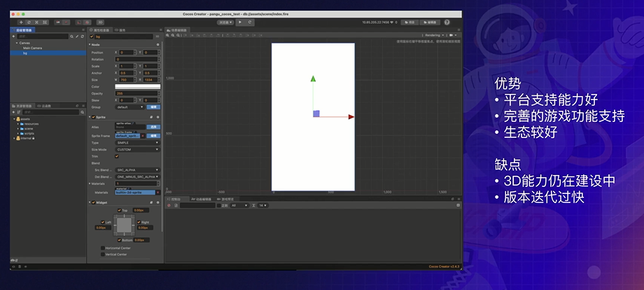The image size is (644, 290).
Task: Expand the internal folder
Action: coord(15,139)
